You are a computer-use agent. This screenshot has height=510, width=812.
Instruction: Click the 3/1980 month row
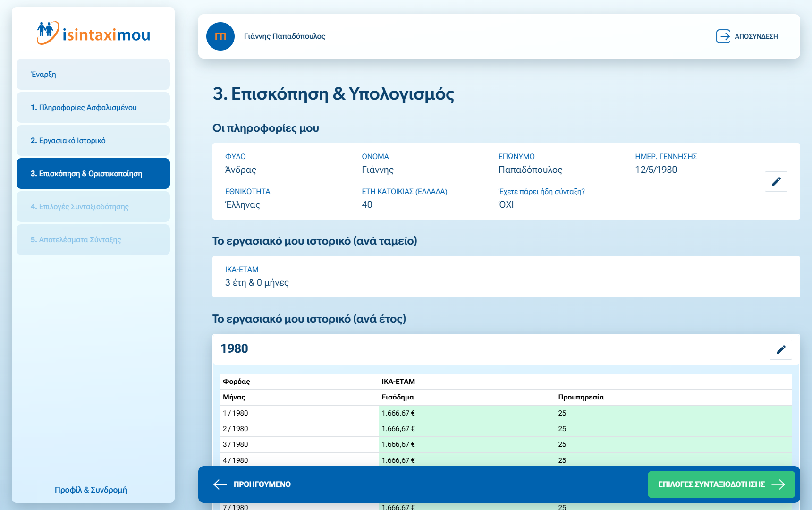pos(236,444)
